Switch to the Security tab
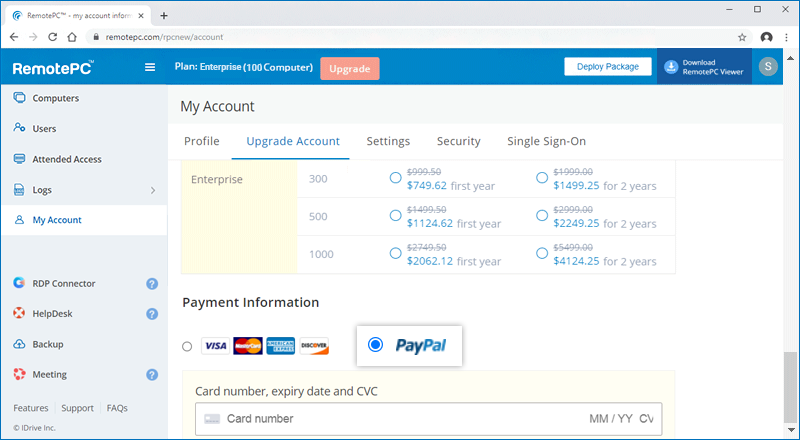The width and height of the screenshot is (800, 440). 459,141
